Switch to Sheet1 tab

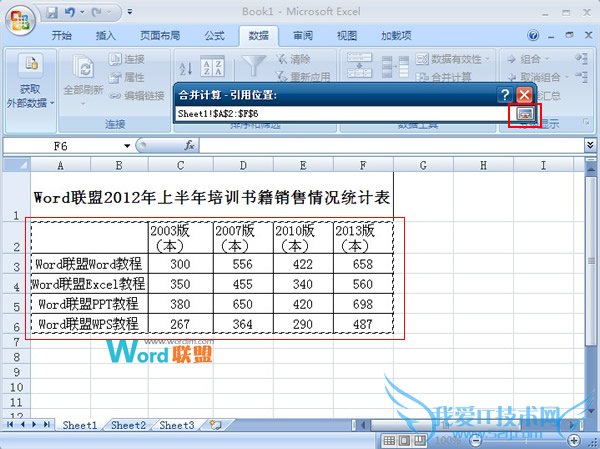80,425
